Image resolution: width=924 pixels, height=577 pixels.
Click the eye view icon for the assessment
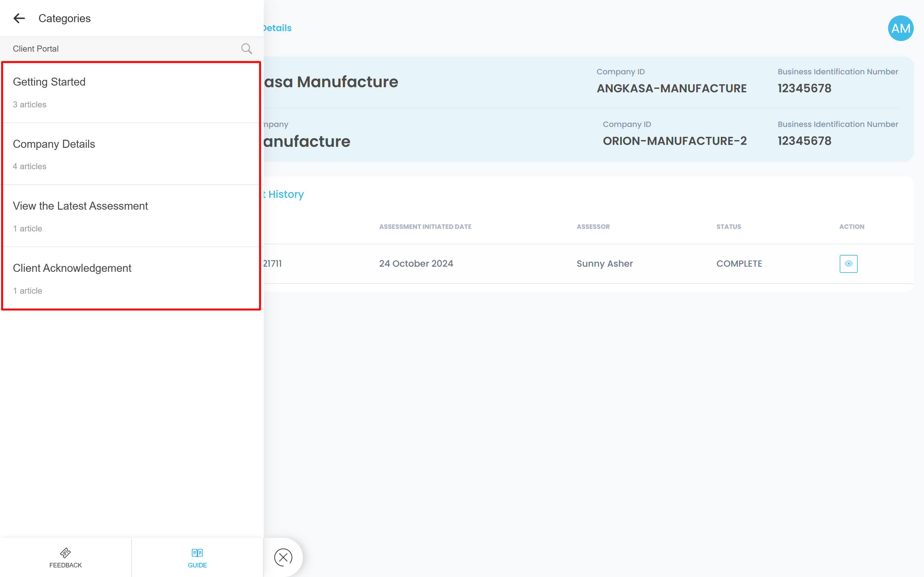(848, 264)
